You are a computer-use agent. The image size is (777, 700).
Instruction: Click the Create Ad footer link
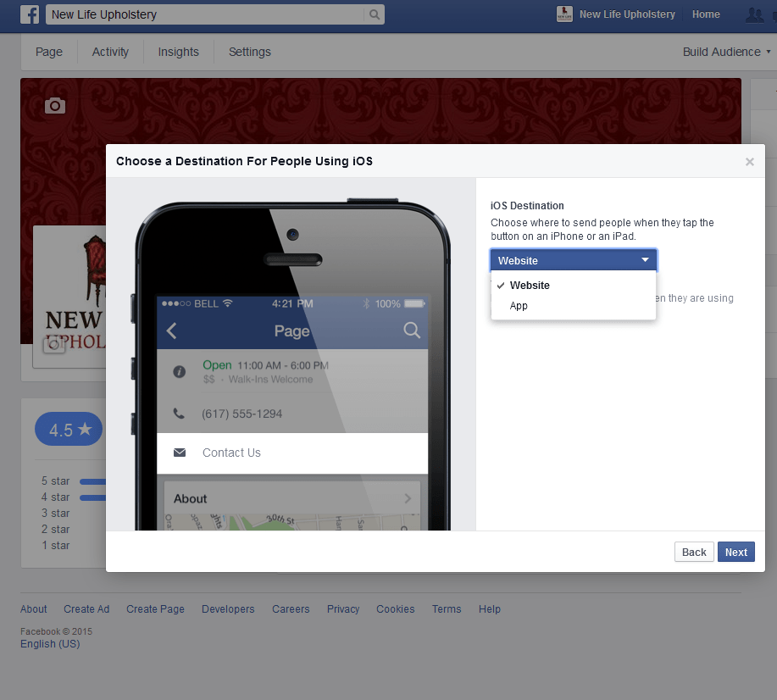86,608
